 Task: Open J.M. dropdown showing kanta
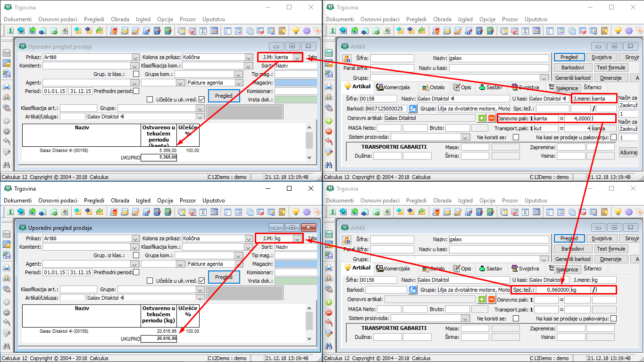297,57
